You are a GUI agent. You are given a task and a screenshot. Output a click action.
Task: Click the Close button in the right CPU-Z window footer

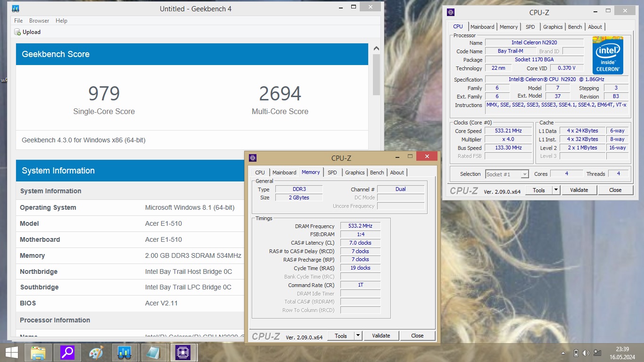[615, 190]
